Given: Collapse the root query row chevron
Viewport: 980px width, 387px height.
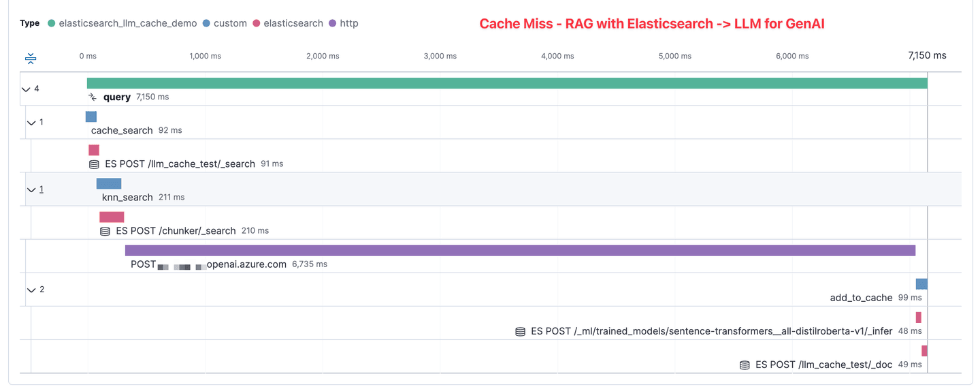Looking at the screenshot, I should tap(26, 89).
